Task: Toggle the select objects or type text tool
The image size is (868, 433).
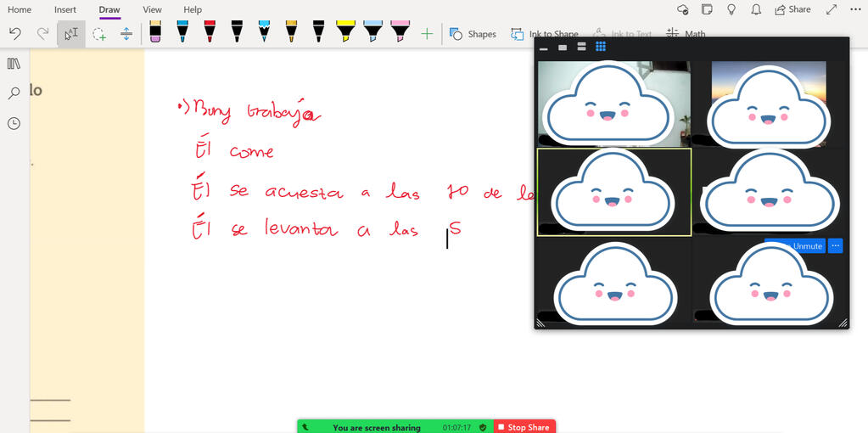Action: pos(71,34)
